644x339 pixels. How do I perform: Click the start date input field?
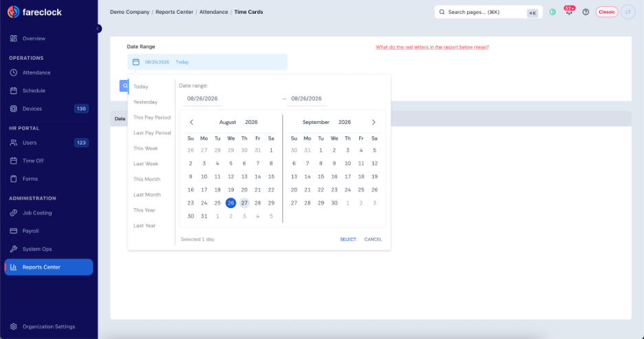tap(230, 99)
